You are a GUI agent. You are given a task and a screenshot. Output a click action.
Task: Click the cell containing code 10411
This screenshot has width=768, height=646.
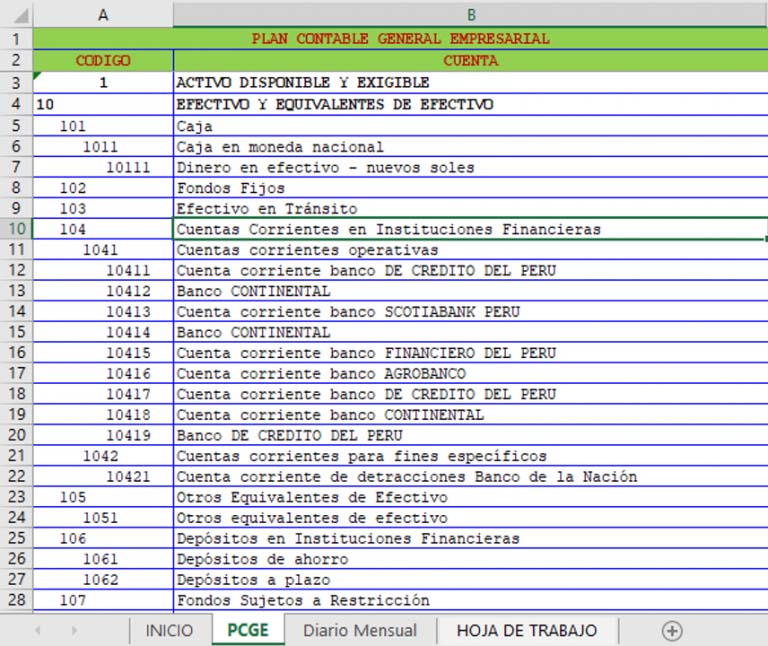tap(128, 271)
